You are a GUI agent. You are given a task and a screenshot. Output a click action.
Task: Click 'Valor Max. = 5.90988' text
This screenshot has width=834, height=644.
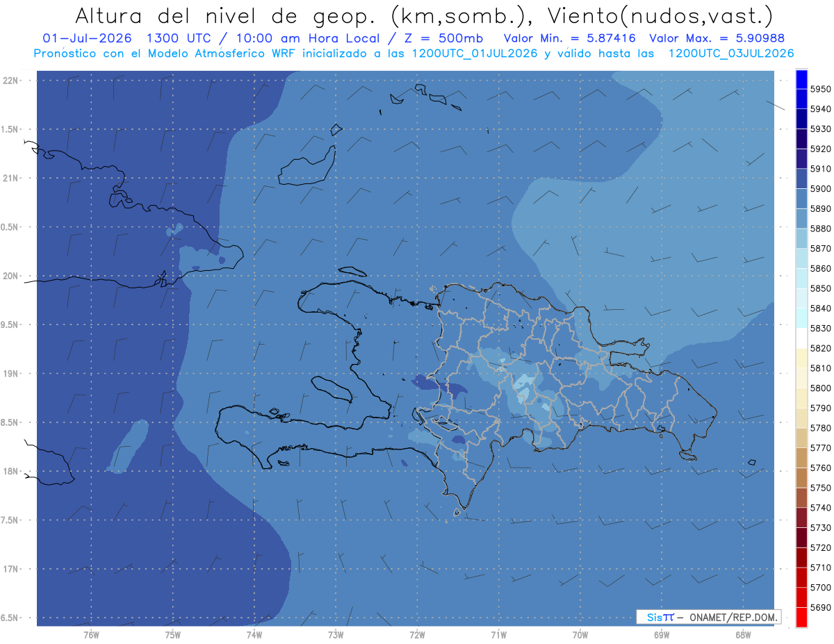(x=717, y=39)
